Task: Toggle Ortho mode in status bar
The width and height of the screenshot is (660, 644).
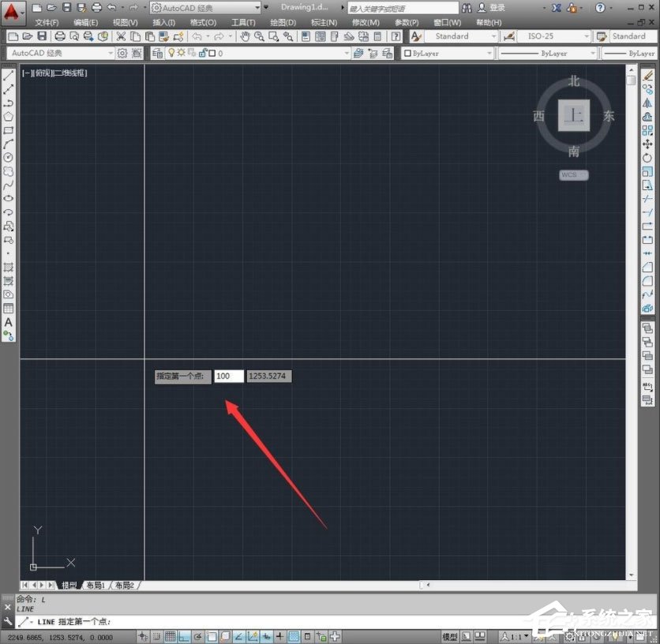Action: point(183,636)
